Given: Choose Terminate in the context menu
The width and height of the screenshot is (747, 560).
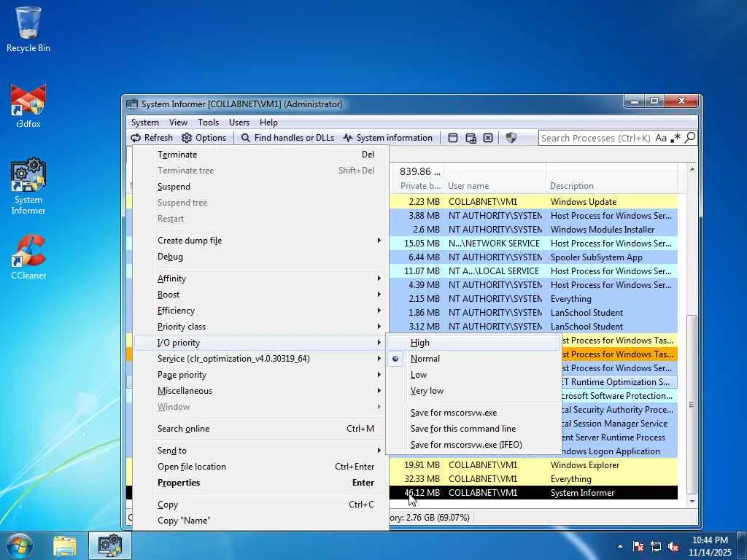Looking at the screenshot, I should pyautogui.click(x=260, y=155).
